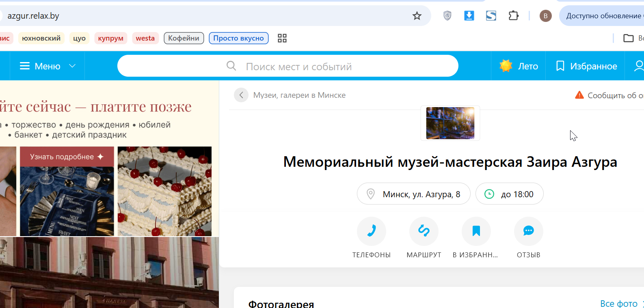
Task: Click the ad headline платите позже
Action: click(140, 107)
